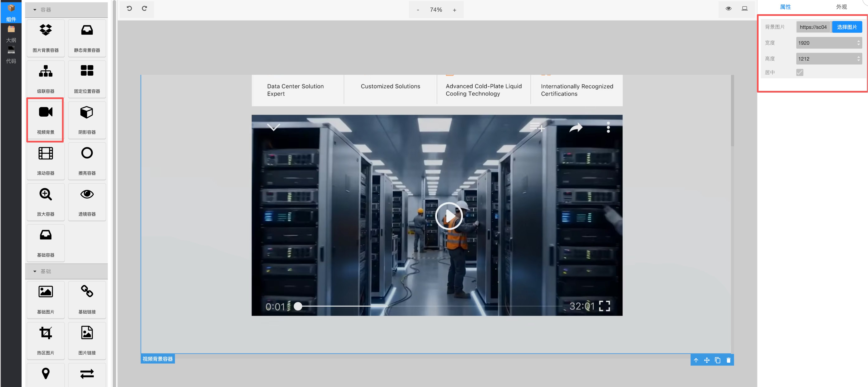Click the swap arrows component icon
Image resolution: width=868 pixels, height=387 pixels.
pos(87,373)
